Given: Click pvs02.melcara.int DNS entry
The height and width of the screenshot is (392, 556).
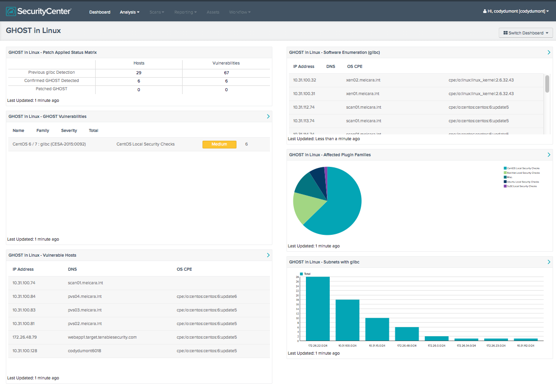Looking at the screenshot, I should pyautogui.click(x=85, y=324).
